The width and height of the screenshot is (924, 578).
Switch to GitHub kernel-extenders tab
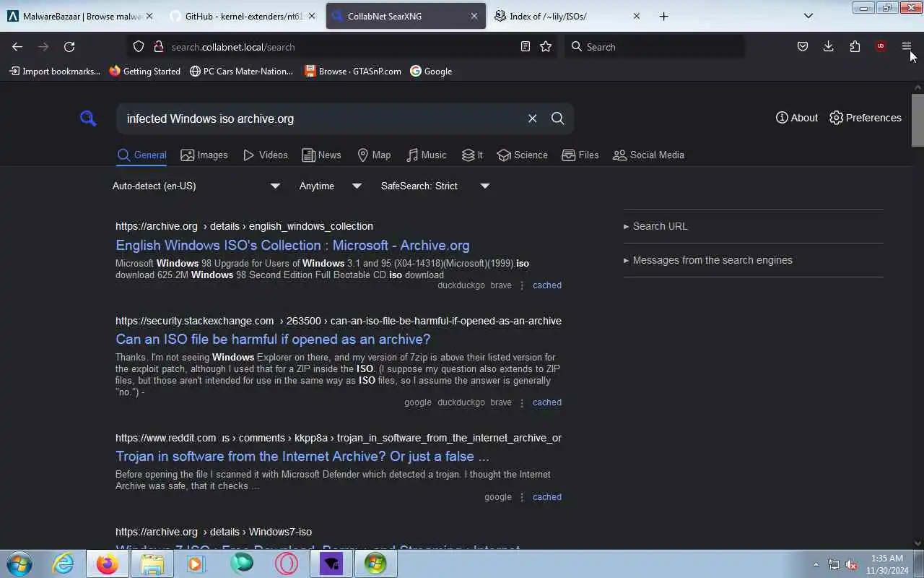click(x=242, y=16)
